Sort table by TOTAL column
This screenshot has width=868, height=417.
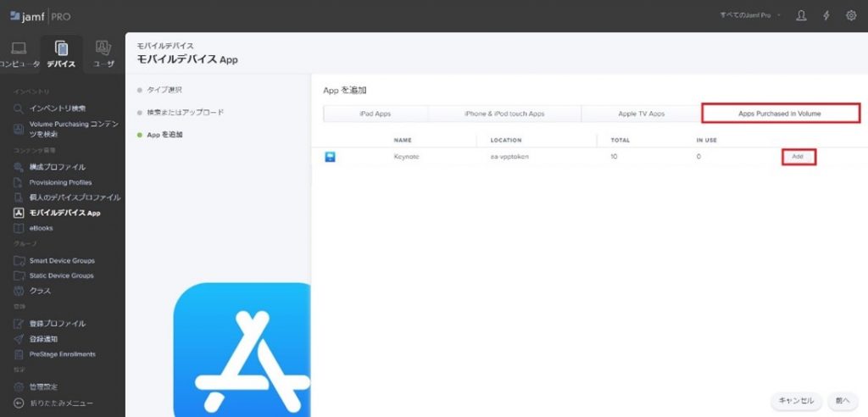click(620, 140)
